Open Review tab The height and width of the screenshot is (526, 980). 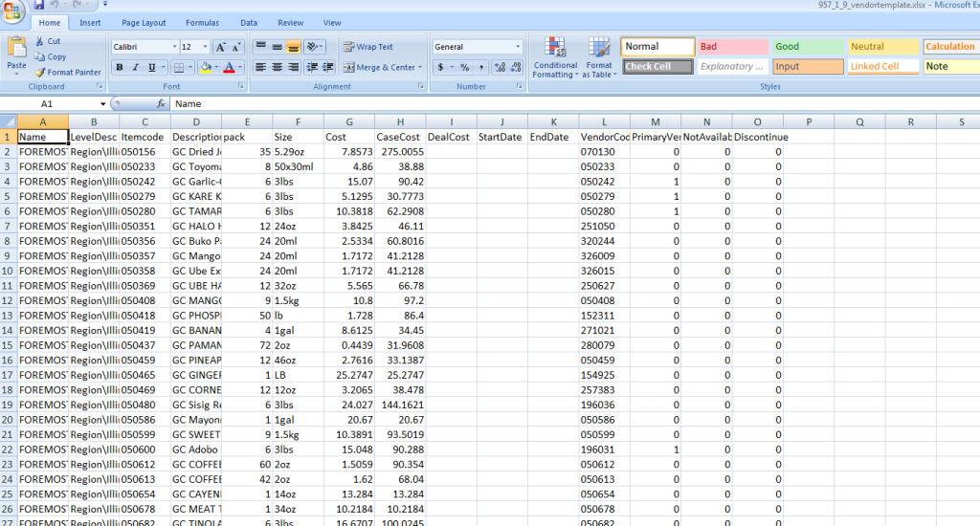pyautogui.click(x=291, y=23)
